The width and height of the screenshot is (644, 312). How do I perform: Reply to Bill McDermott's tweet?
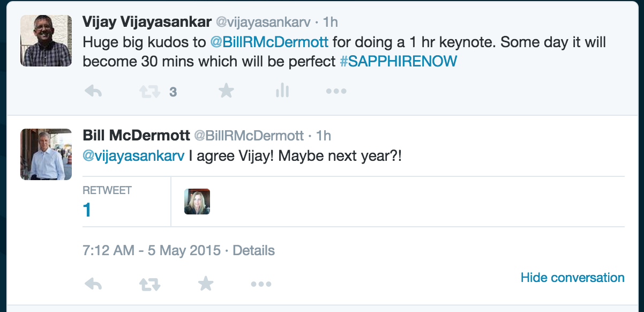coord(93,284)
